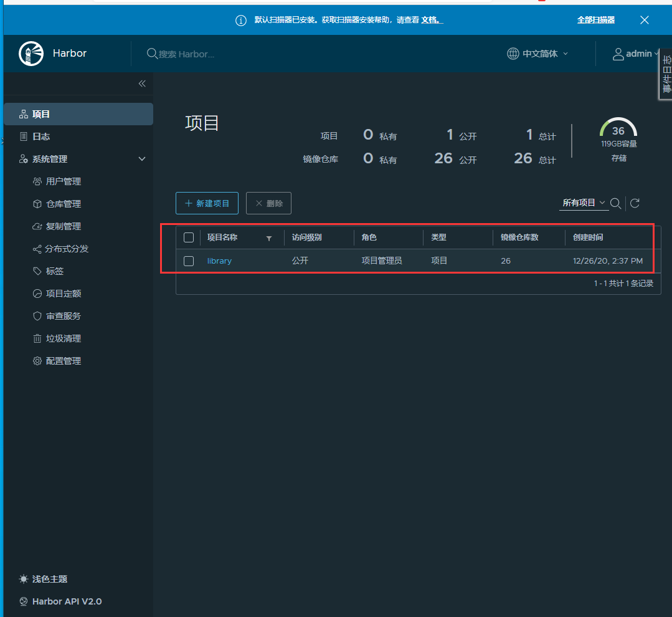Image resolution: width=672 pixels, height=617 pixels.
Task: Click the 12/26/20, 2:37 PM cell
Action: click(608, 261)
